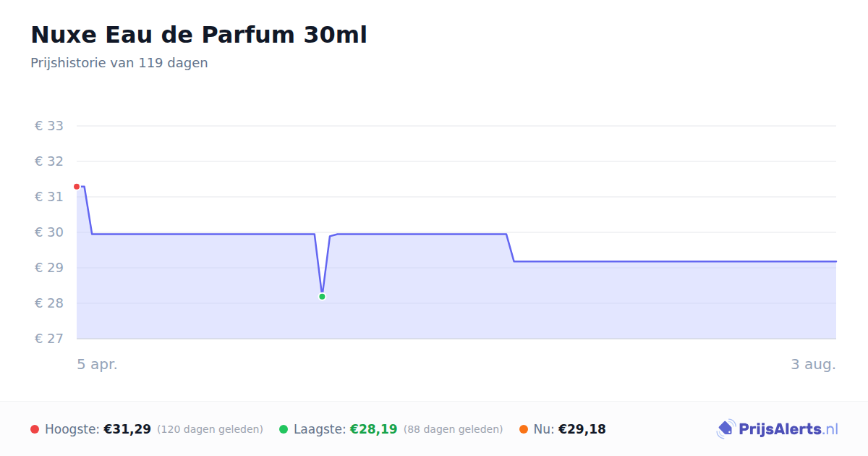Click the orange dot beside Nu legend

[524, 429]
